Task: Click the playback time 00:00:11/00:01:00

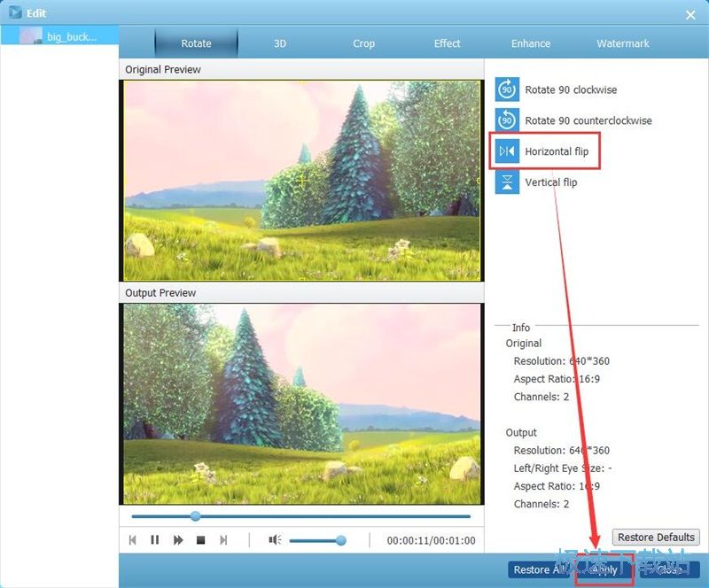Action: point(431,540)
